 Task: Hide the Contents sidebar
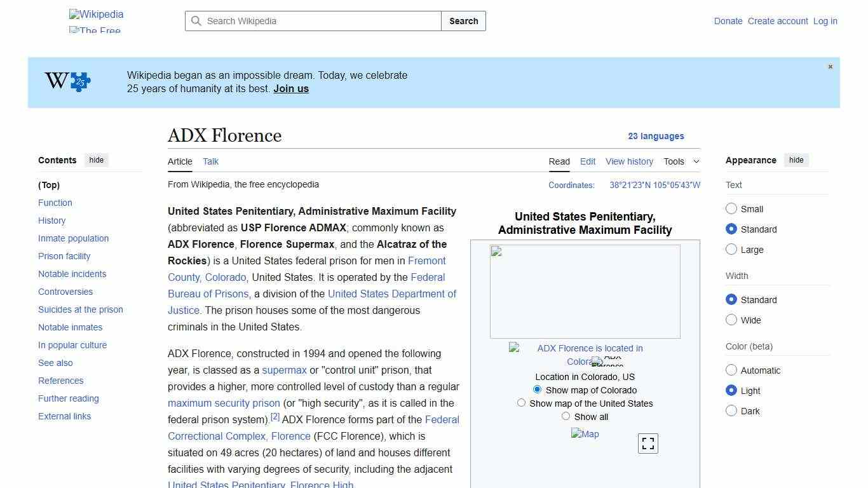pyautogui.click(x=96, y=160)
